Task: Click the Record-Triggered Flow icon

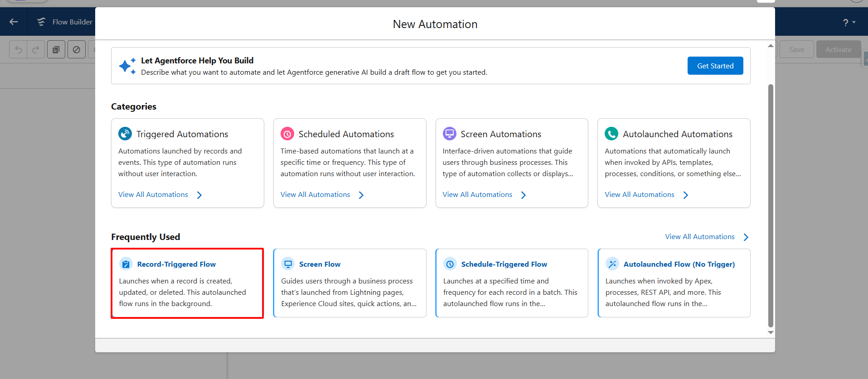Action: tap(126, 264)
